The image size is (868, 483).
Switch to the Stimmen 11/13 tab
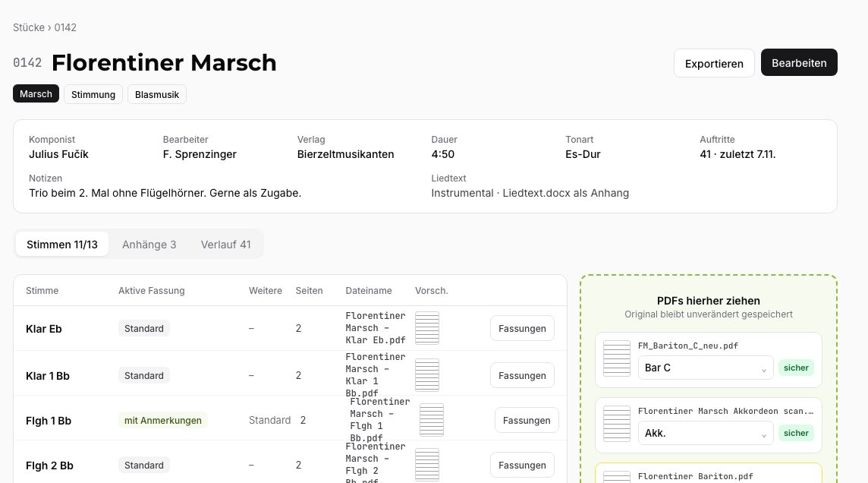(62, 245)
